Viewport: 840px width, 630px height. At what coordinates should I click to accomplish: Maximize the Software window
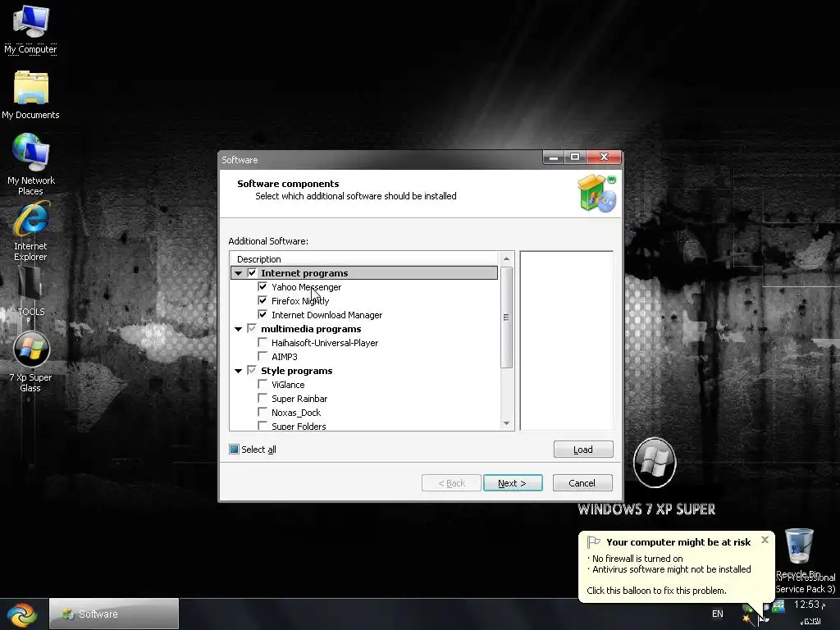[575, 157]
